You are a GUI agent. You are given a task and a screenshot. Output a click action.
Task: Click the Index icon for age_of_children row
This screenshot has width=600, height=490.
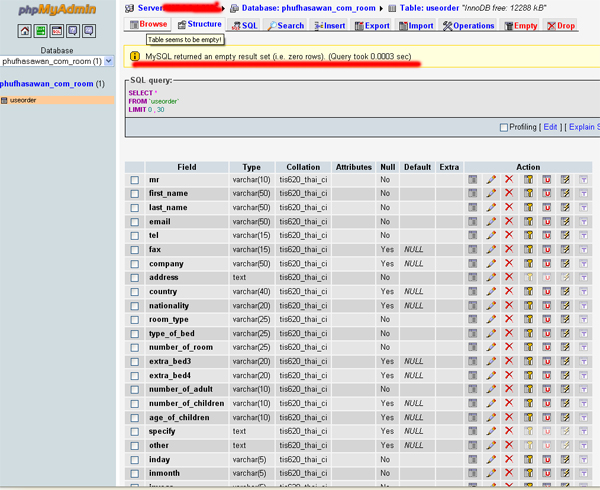[565, 417]
